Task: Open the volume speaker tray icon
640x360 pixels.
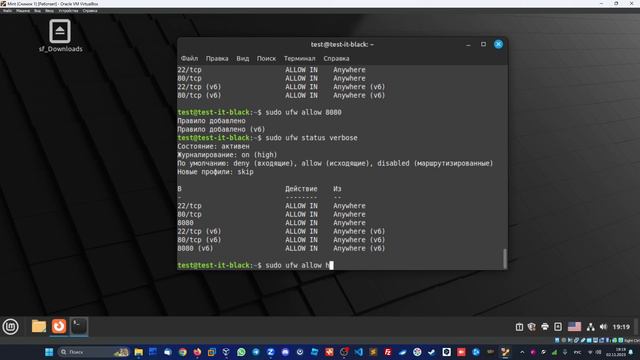Action: click(603, 327)
